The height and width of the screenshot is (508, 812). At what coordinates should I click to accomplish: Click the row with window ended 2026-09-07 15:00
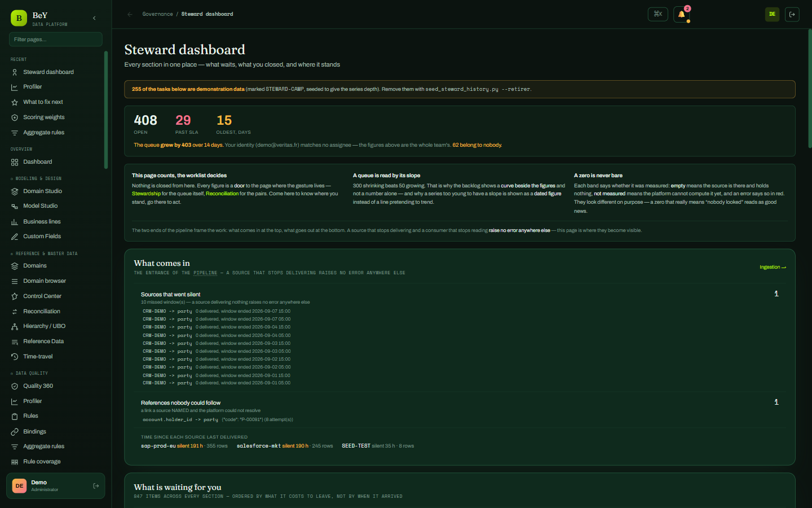point(217,312)
